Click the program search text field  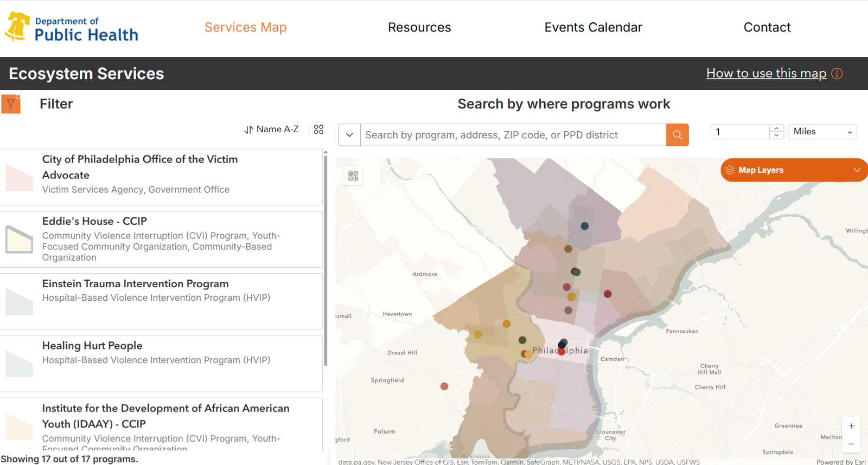[x=513, y=135]
